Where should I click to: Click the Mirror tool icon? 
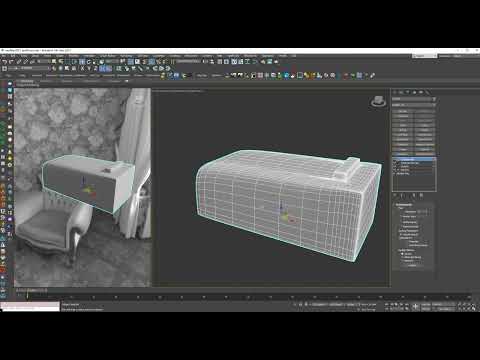[205, 62]
